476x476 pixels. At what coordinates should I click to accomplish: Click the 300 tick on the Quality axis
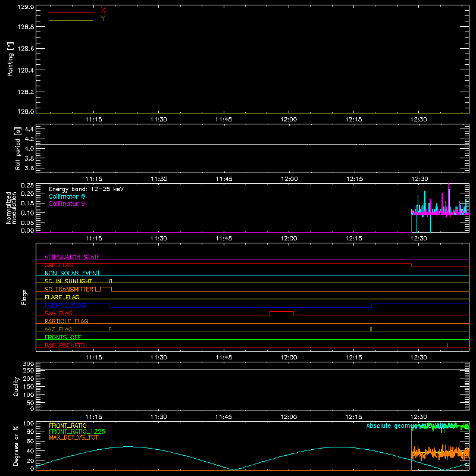coord(28,364)
